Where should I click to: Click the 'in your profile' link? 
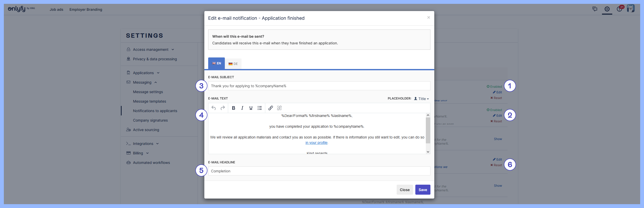pyautogui.click(x=316, y=143)
